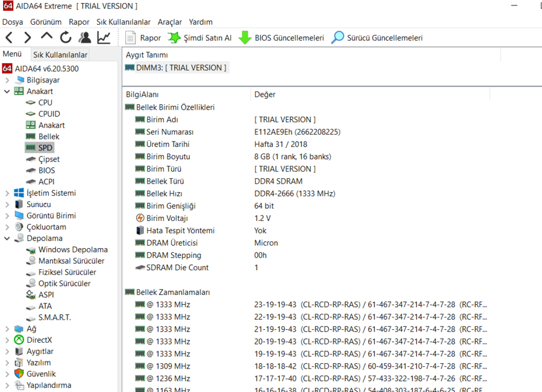The image size is (542, 392).
Task: Expand the Bilgisayar tree node
Action: click(x=7, y=80)
